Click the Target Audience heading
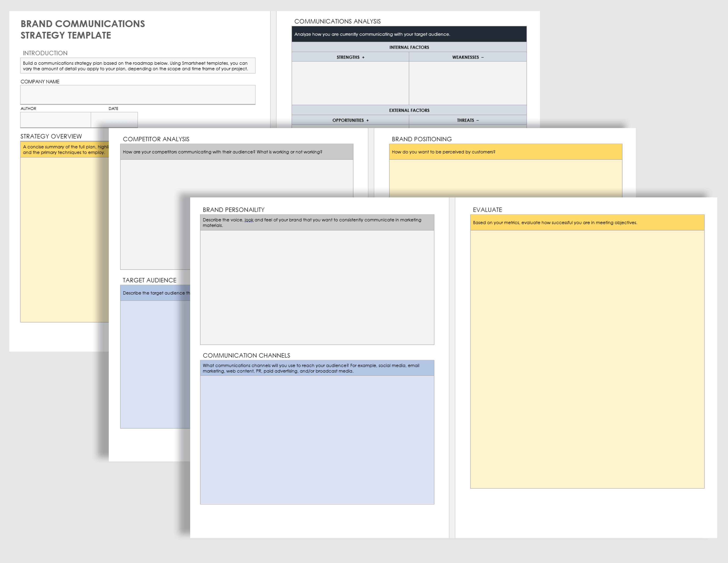 tap(149, 280)
